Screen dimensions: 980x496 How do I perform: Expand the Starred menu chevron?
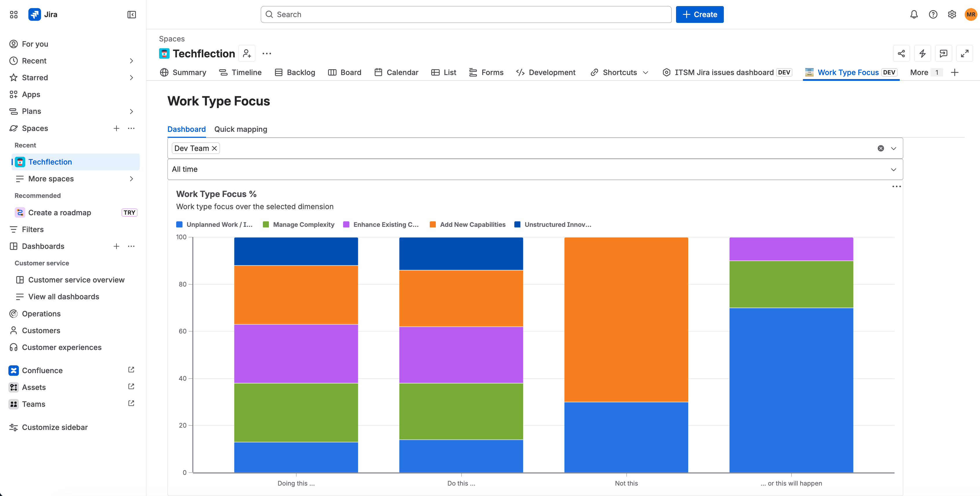pos(131,78)
